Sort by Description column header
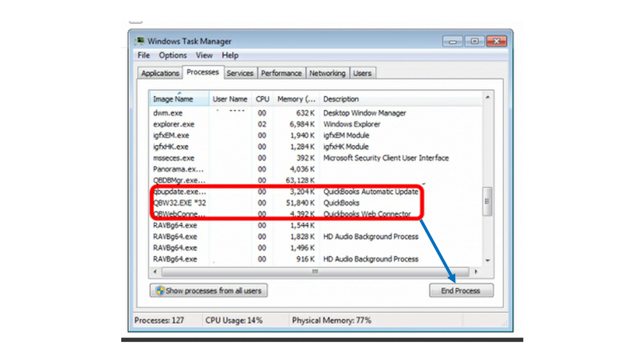644x362 pixels. point(400,99)
